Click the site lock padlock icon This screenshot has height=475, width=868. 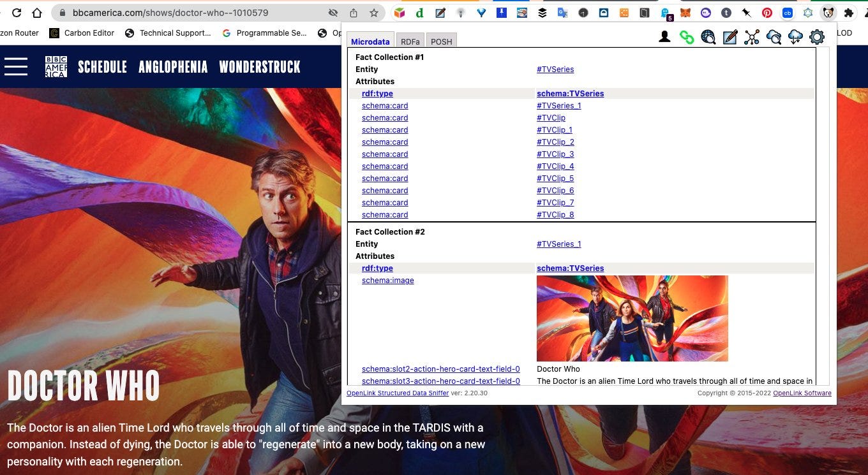(62, 13)
